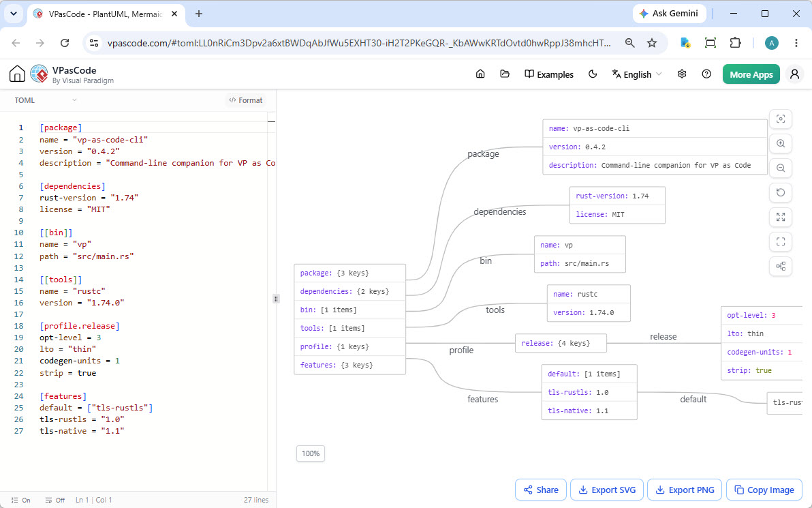
Task: Click the 100% zoom level indicator
Action: point(311,453)
